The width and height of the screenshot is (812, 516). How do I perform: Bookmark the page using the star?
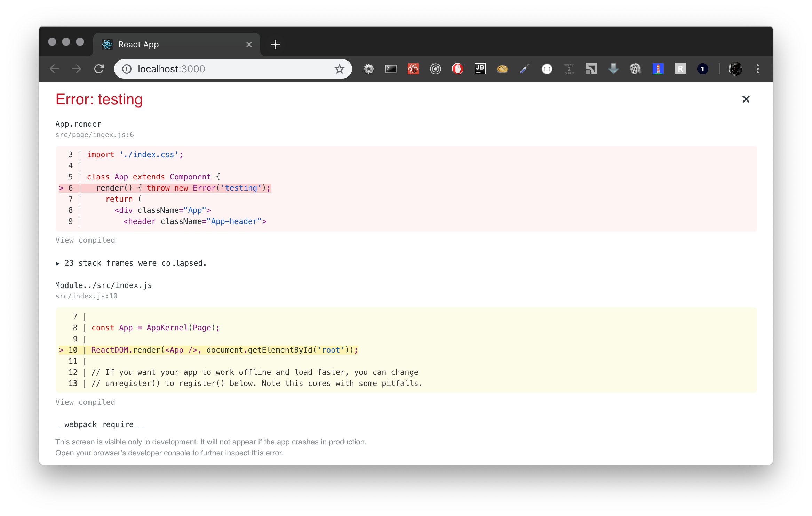339,69
